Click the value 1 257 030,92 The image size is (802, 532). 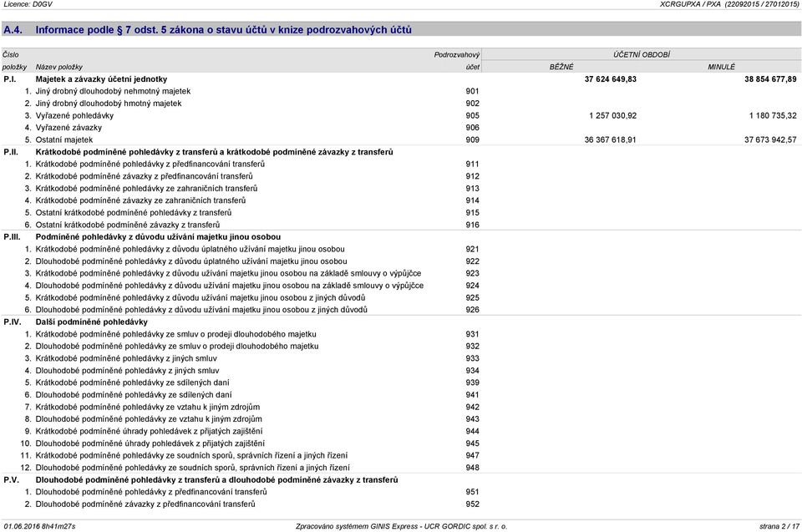pyautogui.click(x=612, y=115)
